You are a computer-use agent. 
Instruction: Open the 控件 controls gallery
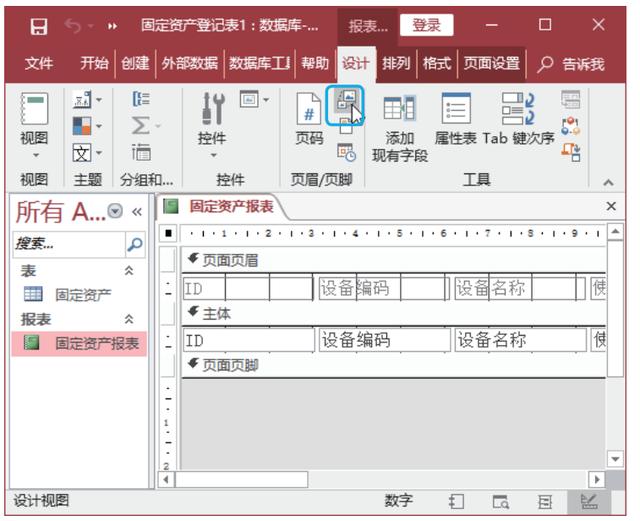point(213,109)
